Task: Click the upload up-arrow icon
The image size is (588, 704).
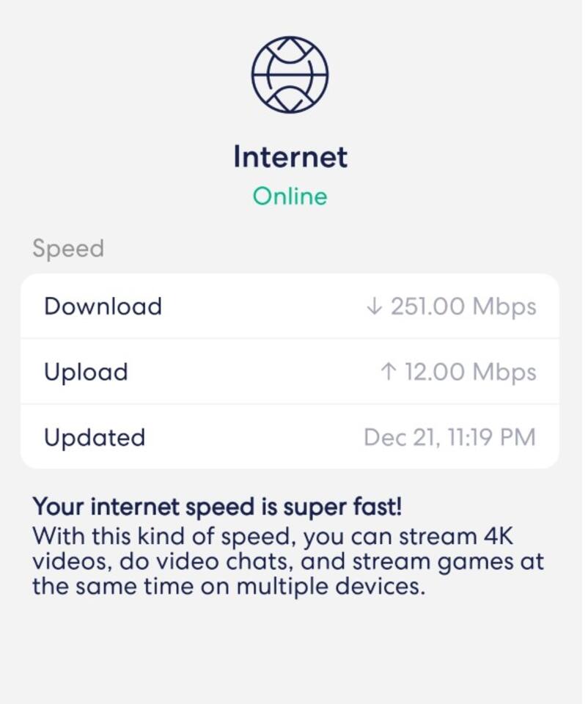Action: (388, 372)
